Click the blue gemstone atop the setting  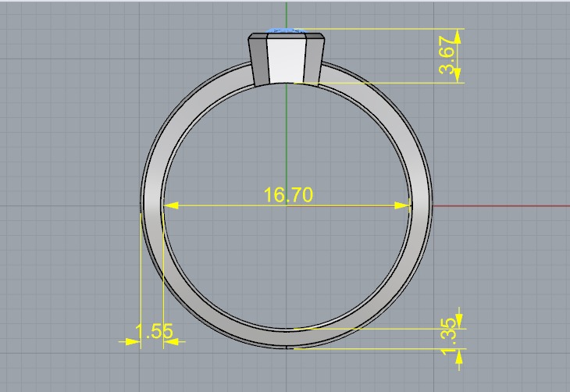286,30
